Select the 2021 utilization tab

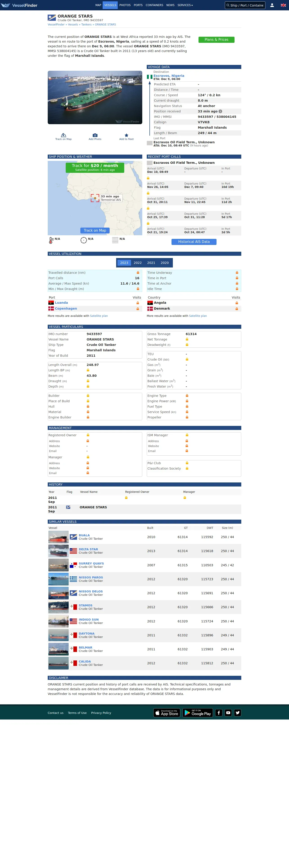click(151, 263)
